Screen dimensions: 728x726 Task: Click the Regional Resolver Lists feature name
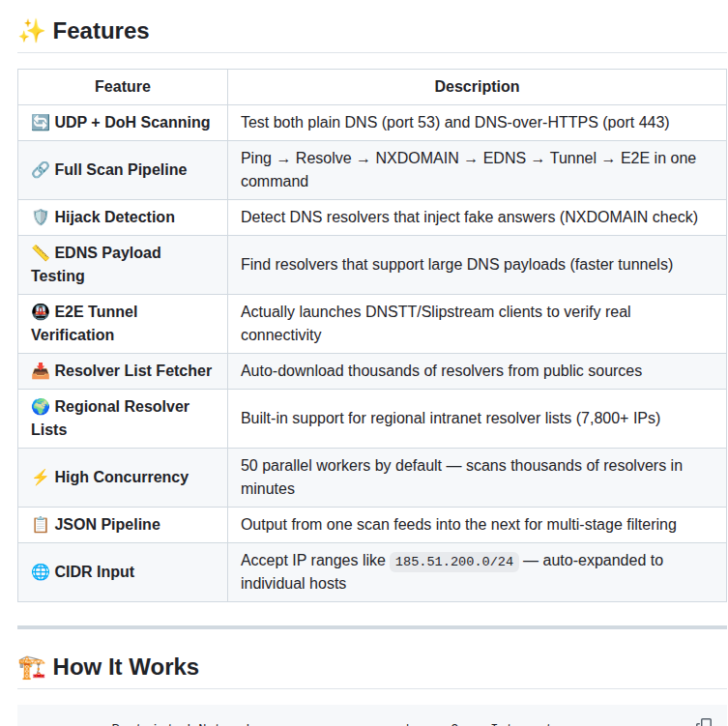110,419
